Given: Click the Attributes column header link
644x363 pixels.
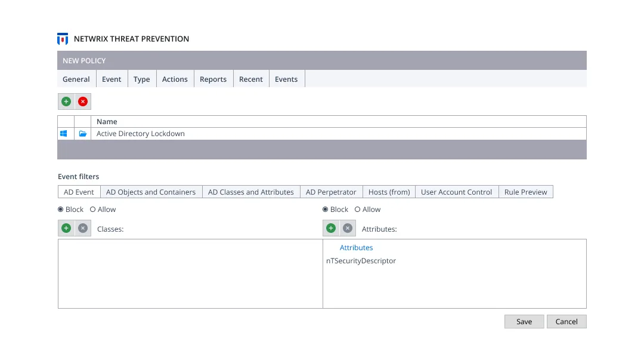Looking at the screenshot, I should point(356,248).
